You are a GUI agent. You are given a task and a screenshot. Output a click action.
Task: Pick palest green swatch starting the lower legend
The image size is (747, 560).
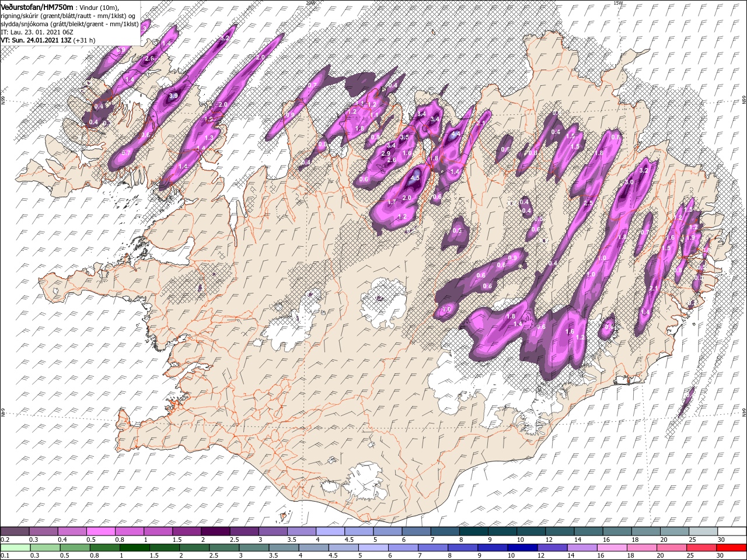click(x=15, y=548)
